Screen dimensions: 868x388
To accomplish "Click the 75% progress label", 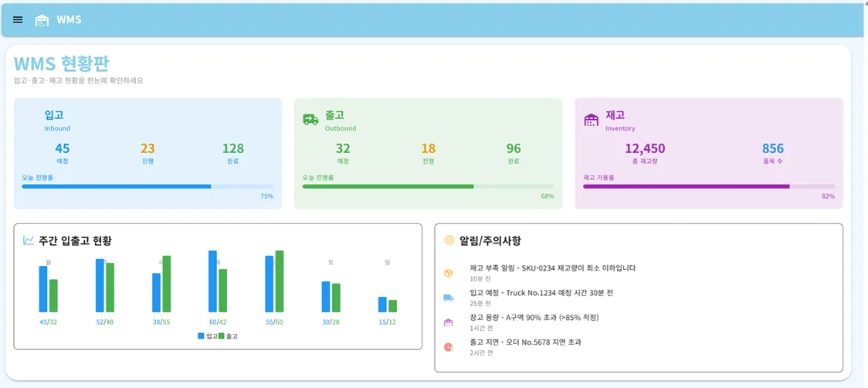I will [x=267, y=196].
